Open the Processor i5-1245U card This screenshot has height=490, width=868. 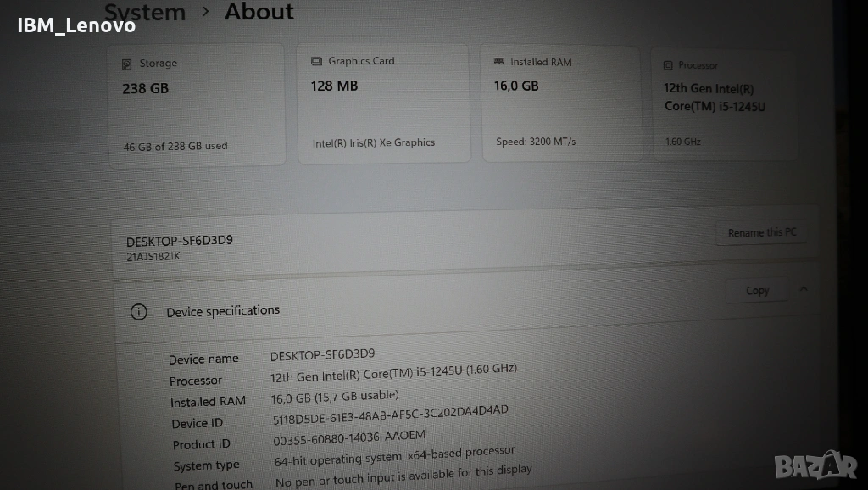[723, 104]
